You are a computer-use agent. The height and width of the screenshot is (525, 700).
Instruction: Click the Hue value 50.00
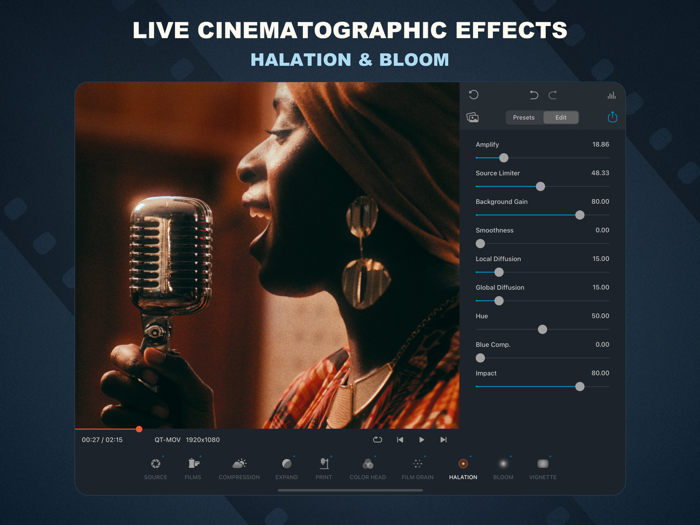600,316
